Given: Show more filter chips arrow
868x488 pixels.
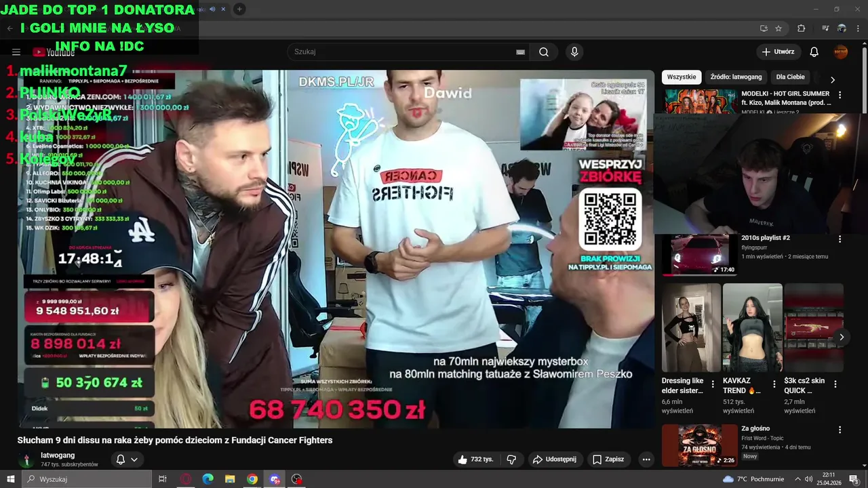Looking at the screenshot, I should click(833, 79).
